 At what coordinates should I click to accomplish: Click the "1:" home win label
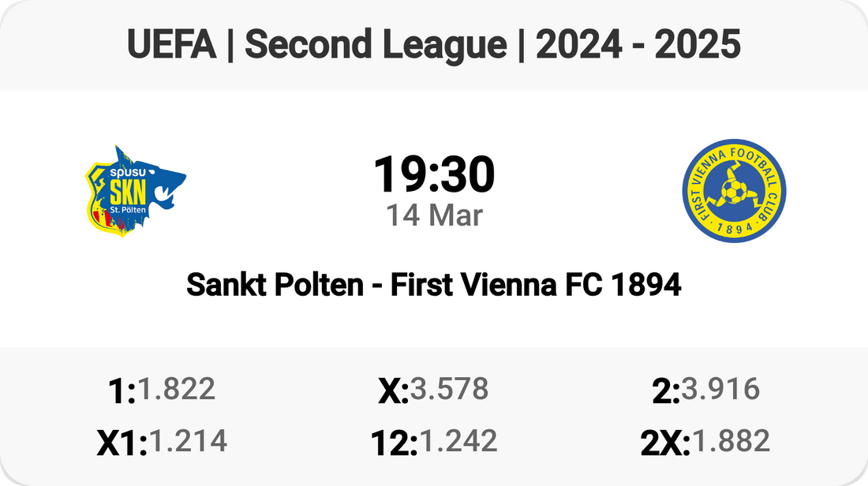click(121, 391)
